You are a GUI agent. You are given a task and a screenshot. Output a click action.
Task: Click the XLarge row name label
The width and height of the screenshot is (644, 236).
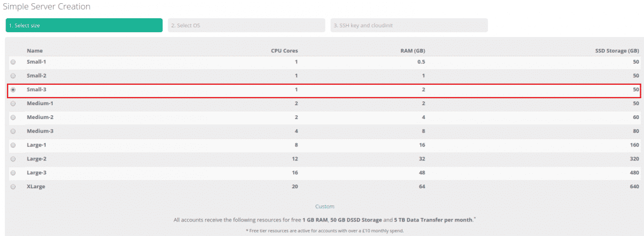[x=36, y=187]
